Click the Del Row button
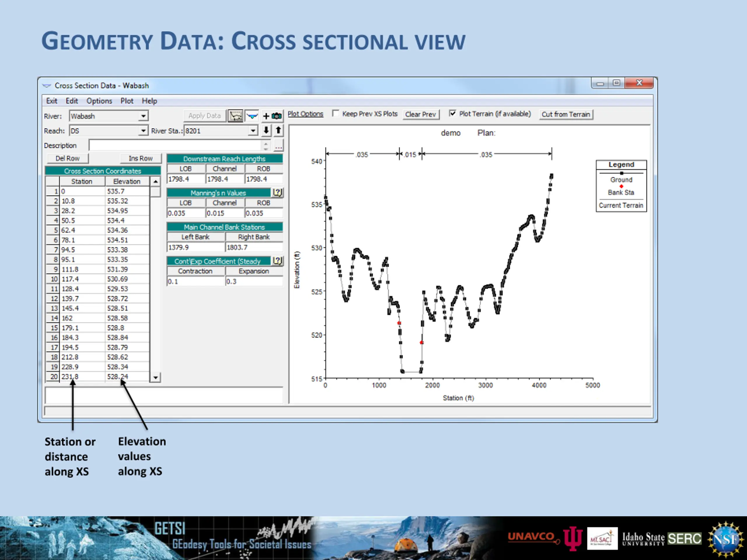The width and height of the screenshot is (747, 560). [x=67, y=158]
